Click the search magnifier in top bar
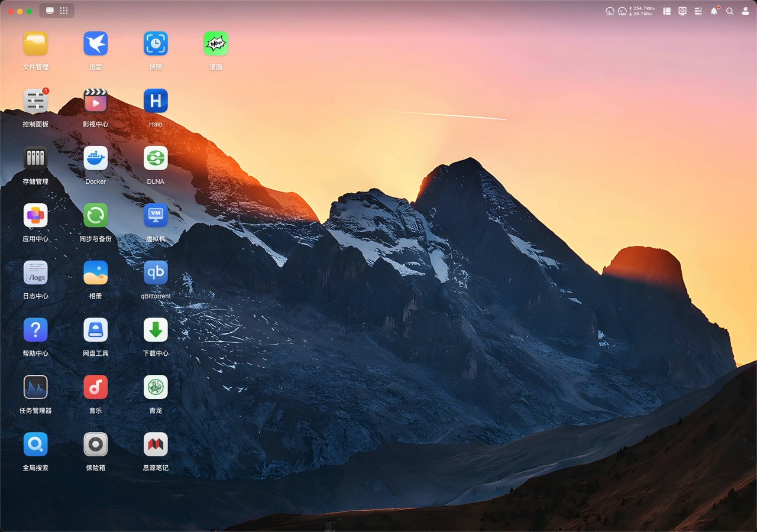 [730, 11]
